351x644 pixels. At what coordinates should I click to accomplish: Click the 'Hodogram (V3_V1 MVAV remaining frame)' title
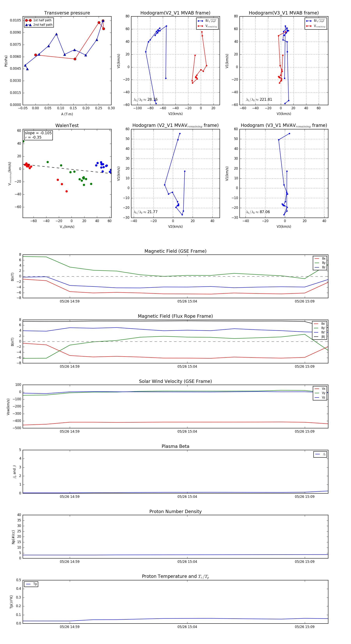284,125
